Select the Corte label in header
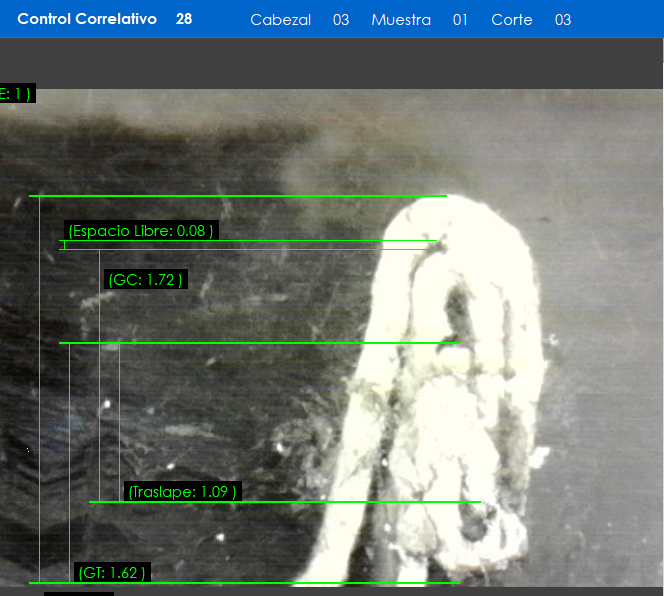This screenshot has height=596, width=664. click(511, 20)
